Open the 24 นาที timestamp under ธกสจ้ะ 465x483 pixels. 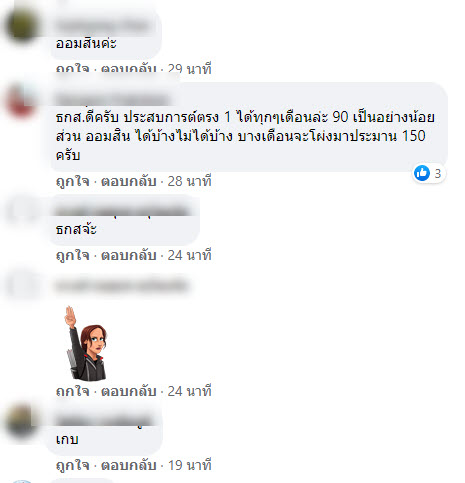click(x=189, y=255)
